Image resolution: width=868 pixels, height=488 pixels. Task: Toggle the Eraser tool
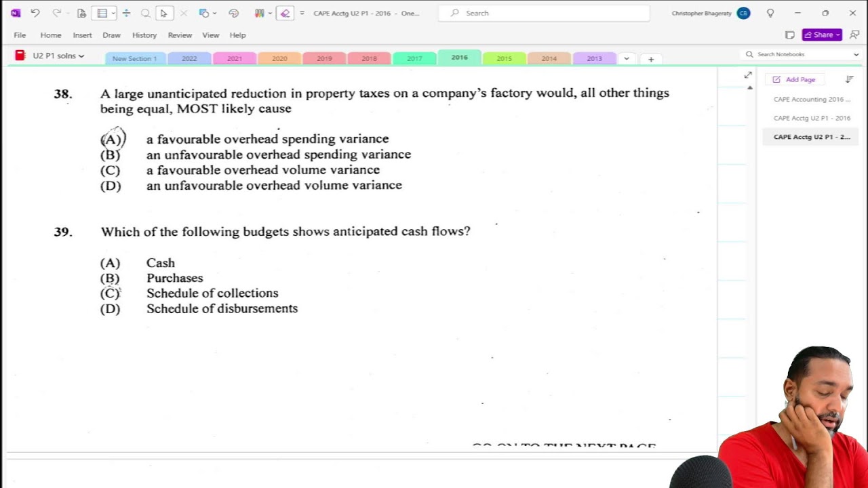(285, 13)
